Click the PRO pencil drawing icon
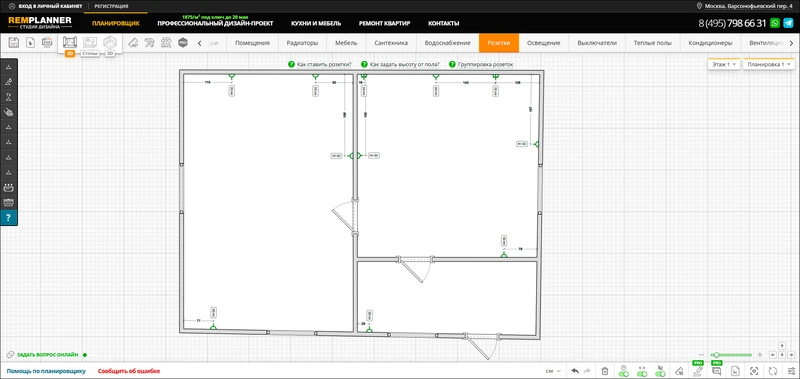 tap(697, 370)
